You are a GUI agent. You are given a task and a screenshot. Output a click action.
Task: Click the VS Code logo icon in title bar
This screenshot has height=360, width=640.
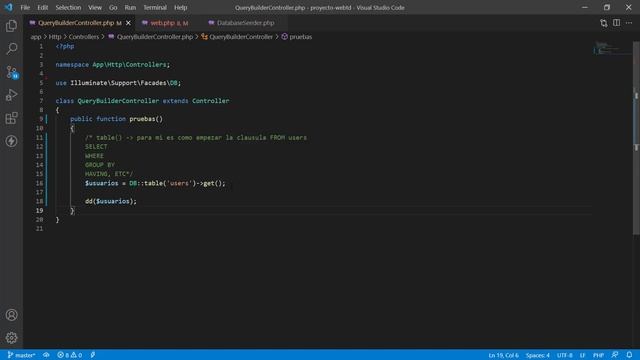pos(9,7)
